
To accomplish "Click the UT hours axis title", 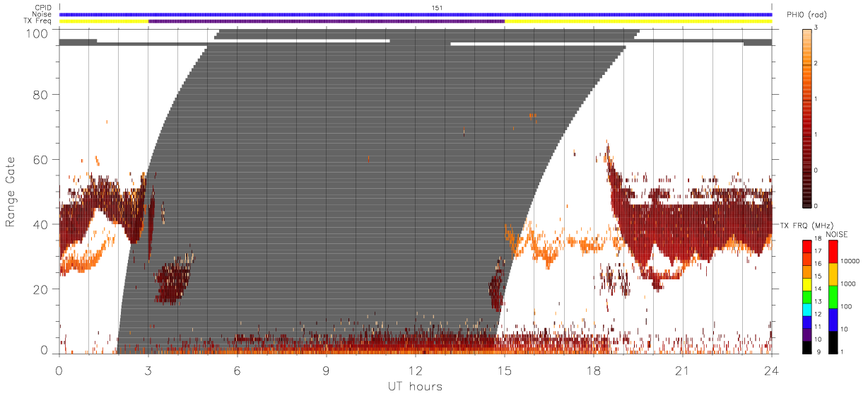I will pyautogui.click(x=415, y=386).
